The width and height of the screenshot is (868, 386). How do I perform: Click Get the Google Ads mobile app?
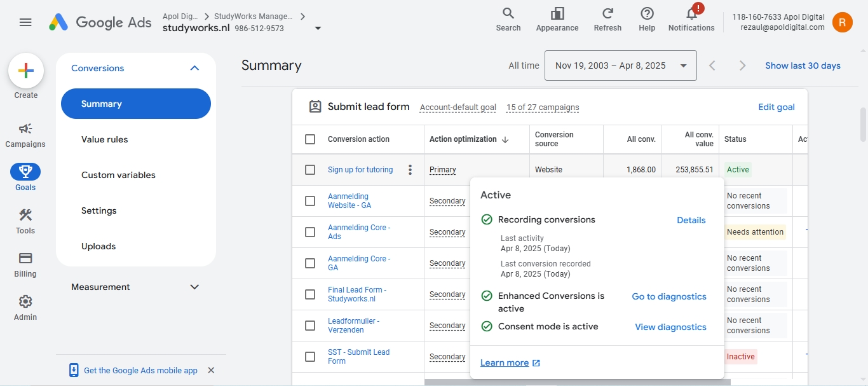click(140, 370)
